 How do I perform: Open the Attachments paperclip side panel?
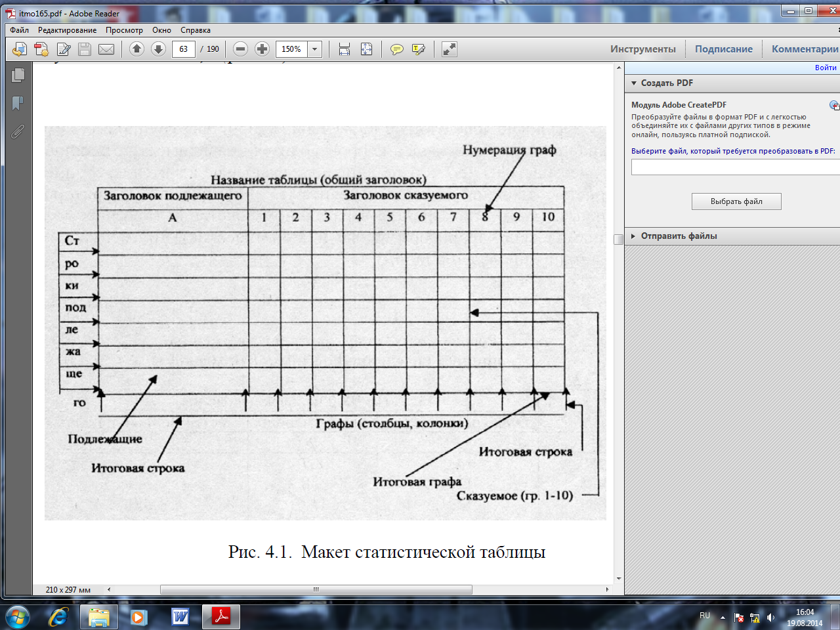[18, 132]
